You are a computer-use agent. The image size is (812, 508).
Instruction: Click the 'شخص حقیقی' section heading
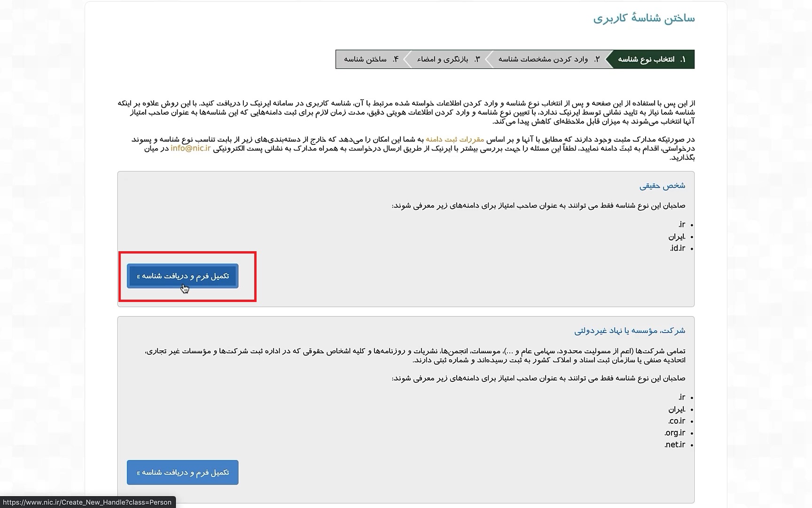coord(662,186)
